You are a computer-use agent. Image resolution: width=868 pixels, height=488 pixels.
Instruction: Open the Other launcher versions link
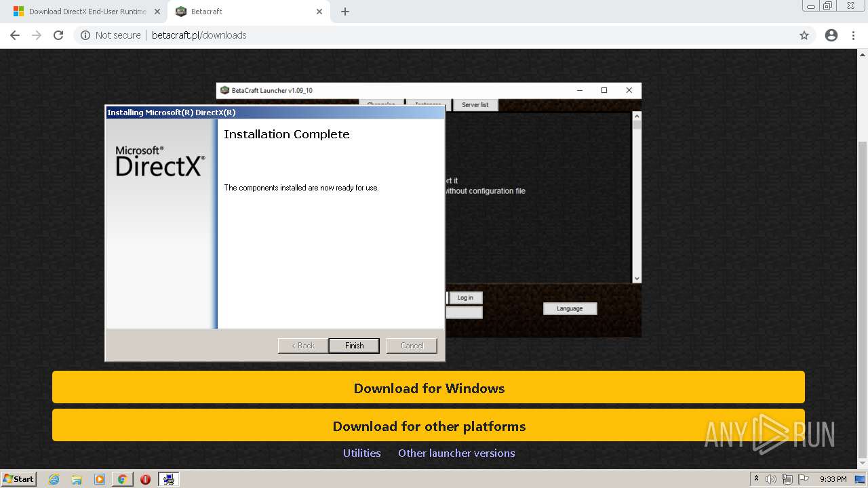click(x=456, y=453)
